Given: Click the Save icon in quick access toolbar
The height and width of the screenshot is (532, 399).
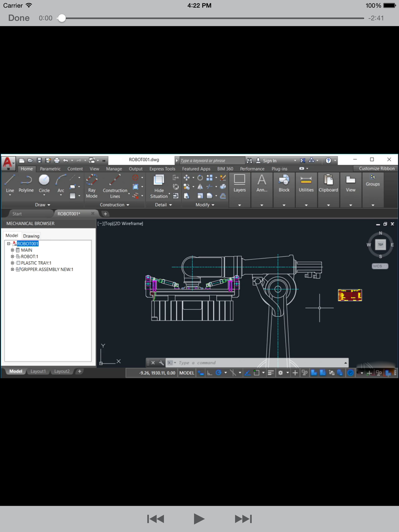Looking at the screenshot, I should (x=39, y=160).
